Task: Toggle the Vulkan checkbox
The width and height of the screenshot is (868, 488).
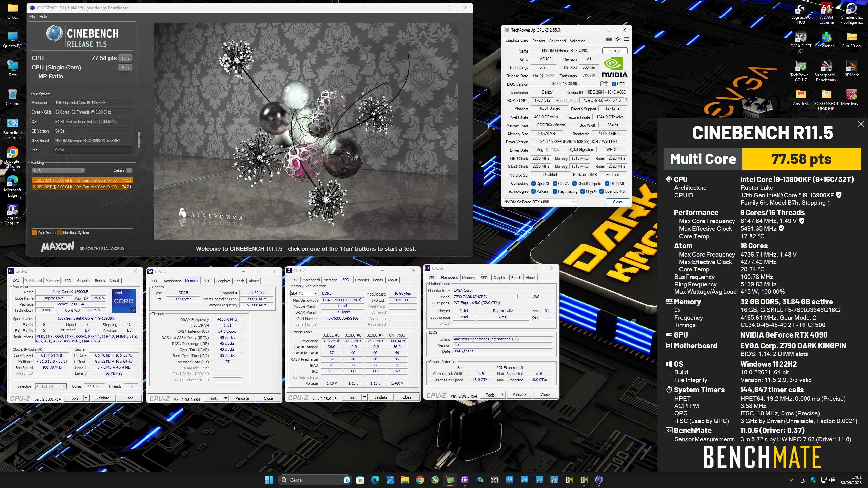Action: click(x=533, y=191)
